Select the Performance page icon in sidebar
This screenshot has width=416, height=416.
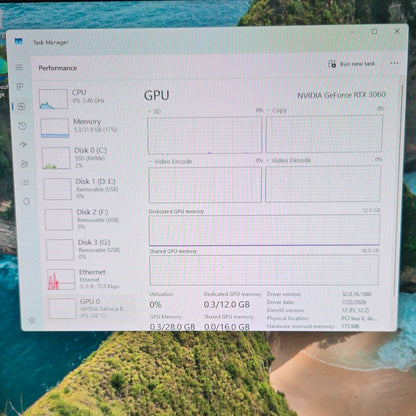[21, 106]
